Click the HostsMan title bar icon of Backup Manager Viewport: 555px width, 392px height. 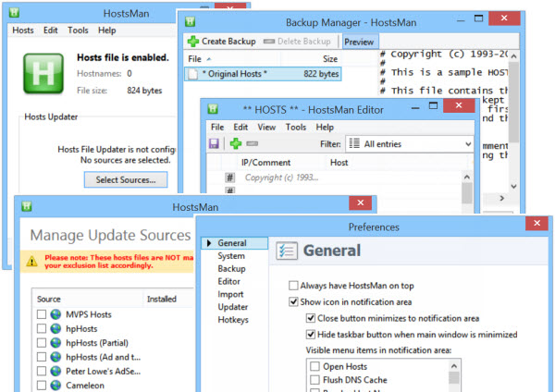(x=190, y=21)
